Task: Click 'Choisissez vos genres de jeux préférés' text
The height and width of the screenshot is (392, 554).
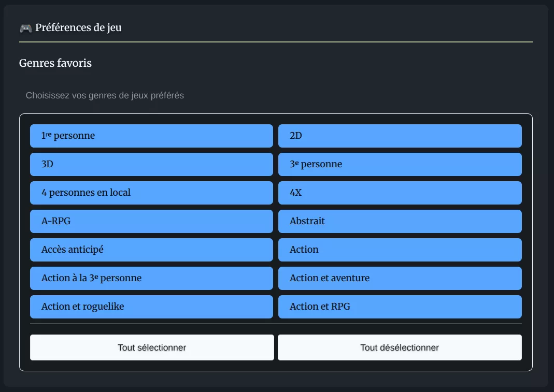Action: (105, 95)
